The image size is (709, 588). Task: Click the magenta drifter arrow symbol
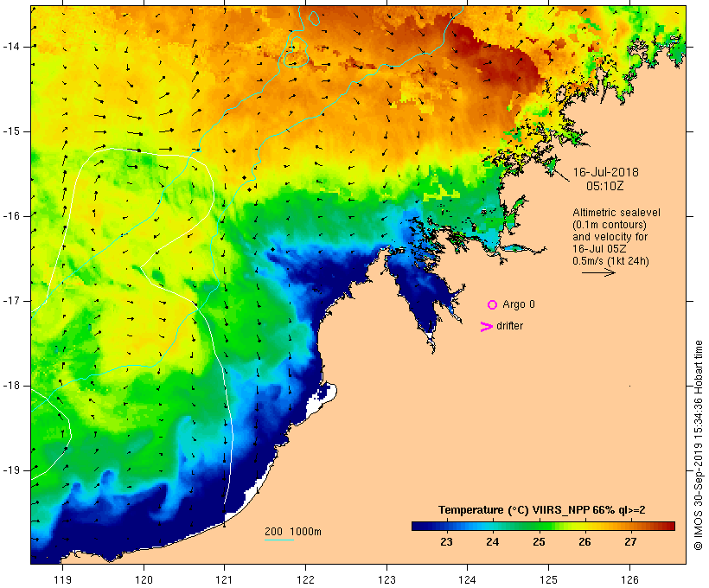[x=487, y=327]
